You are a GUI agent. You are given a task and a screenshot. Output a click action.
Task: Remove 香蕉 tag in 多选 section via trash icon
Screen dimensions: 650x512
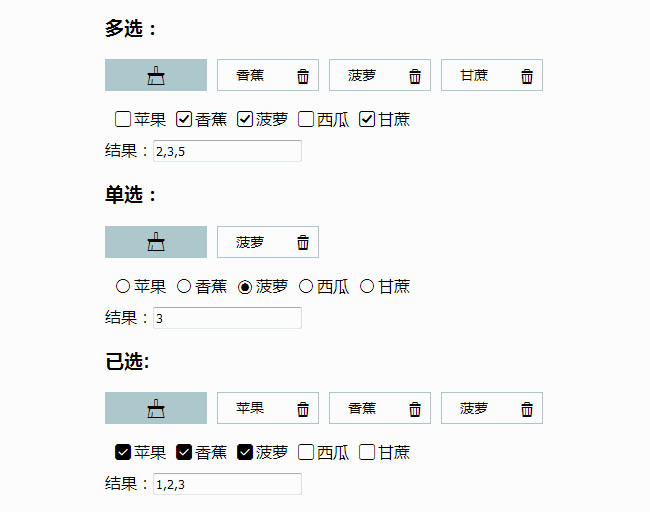(303, 76)
